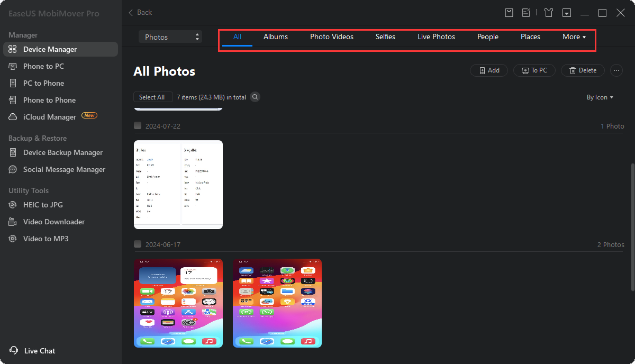The width and height of the screenshot is (635, 364).
Task: Click the HEIC to JPG icon
Action: (x=13, y=205)
